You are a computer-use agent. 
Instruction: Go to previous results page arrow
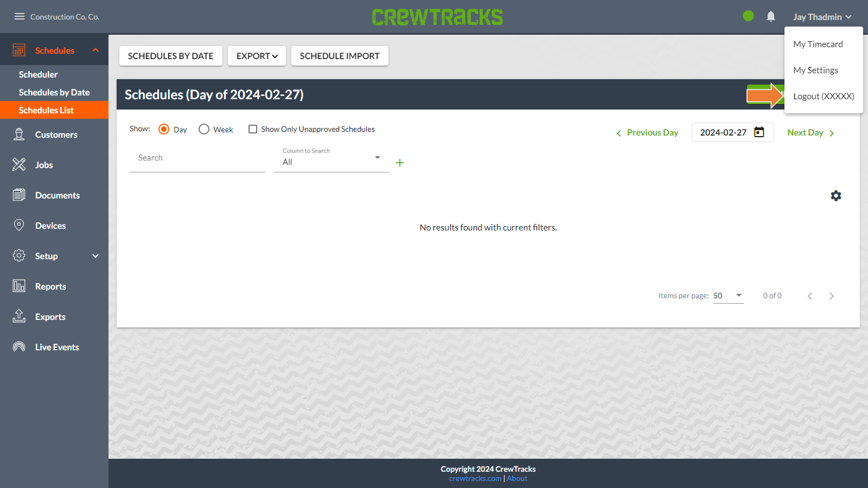coord(810,296)
